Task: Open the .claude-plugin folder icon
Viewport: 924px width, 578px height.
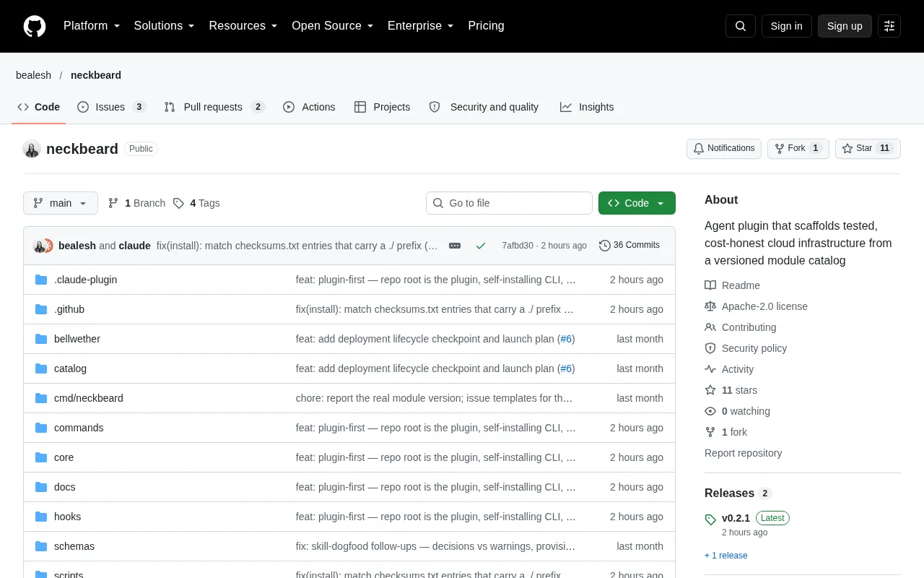Action: click(41, 280)
